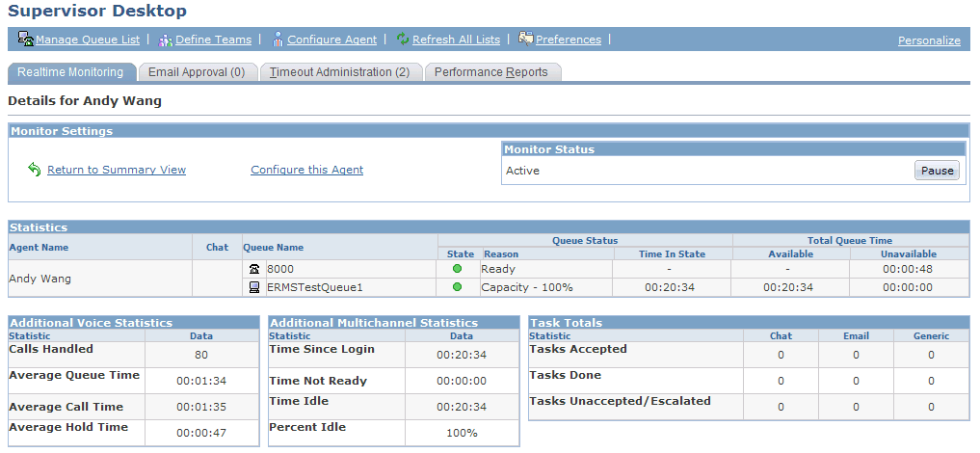Click the Average Queue Time value 00:01:34

point(201,381)
